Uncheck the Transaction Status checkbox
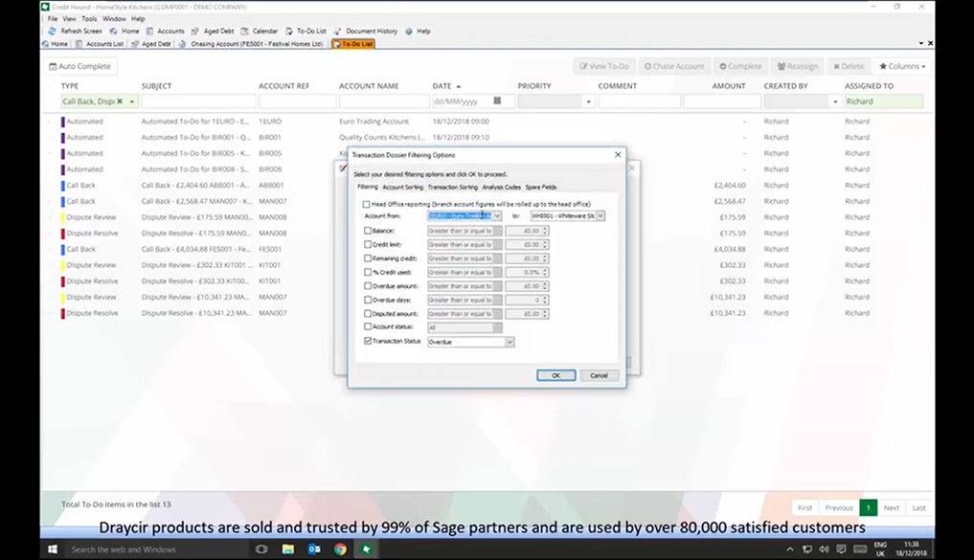974x560 pixels. click(368, 341)
